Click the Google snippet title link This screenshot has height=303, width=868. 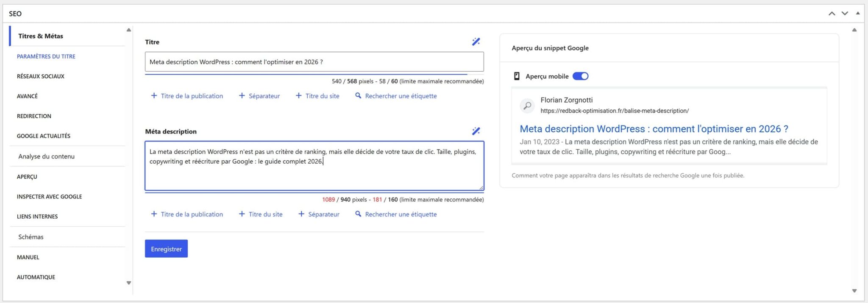tap(654, 129)
